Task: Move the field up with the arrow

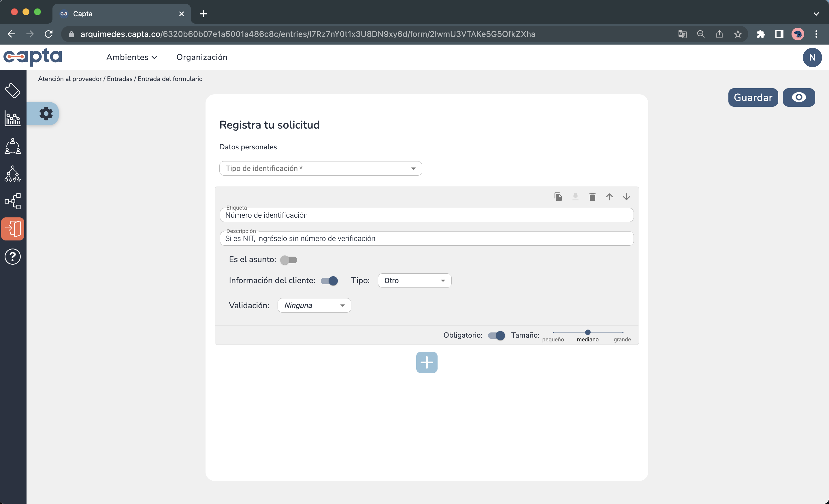Action: click(610, 197)
